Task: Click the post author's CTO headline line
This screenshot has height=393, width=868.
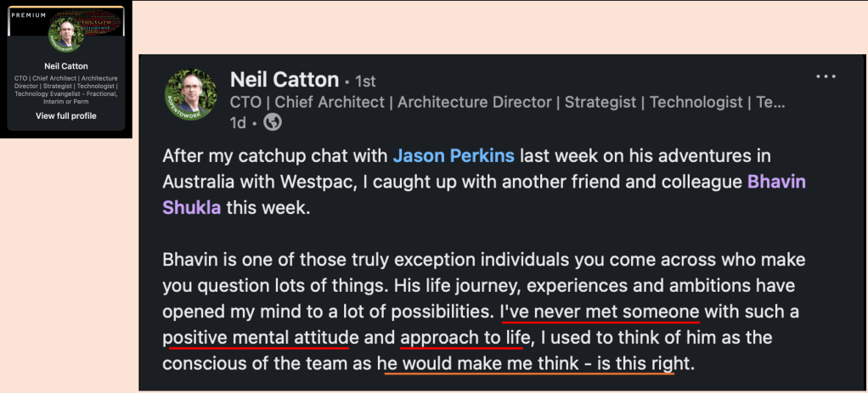Action: (507, 103)
